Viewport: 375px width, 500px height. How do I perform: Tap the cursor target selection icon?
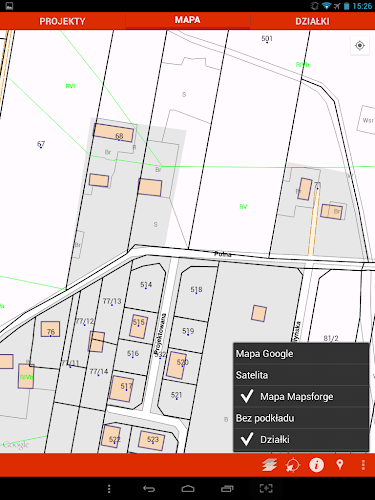tap(292, 465)
